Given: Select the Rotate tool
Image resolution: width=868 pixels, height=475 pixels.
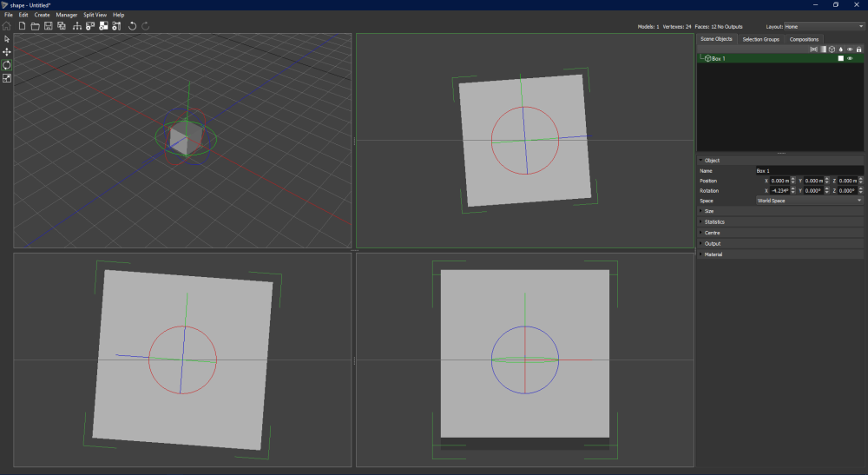Looking at the screenshot, I should 7,65.
